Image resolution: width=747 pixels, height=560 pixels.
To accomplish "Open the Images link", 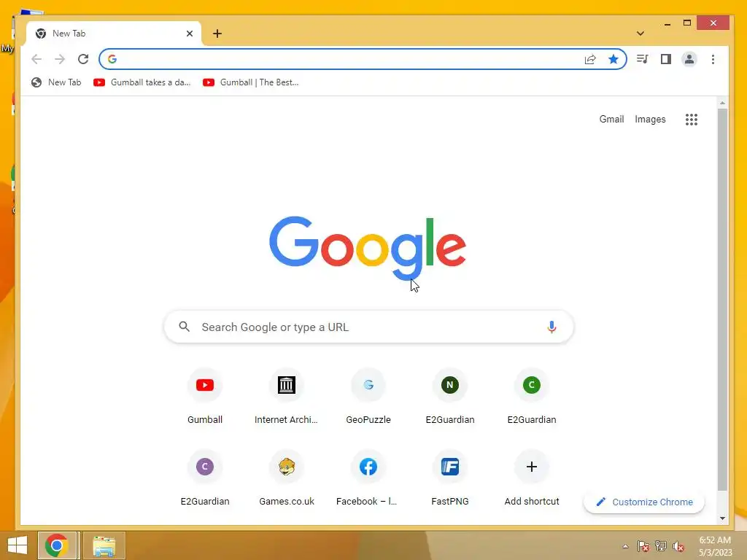I will (x=650, y=120).
